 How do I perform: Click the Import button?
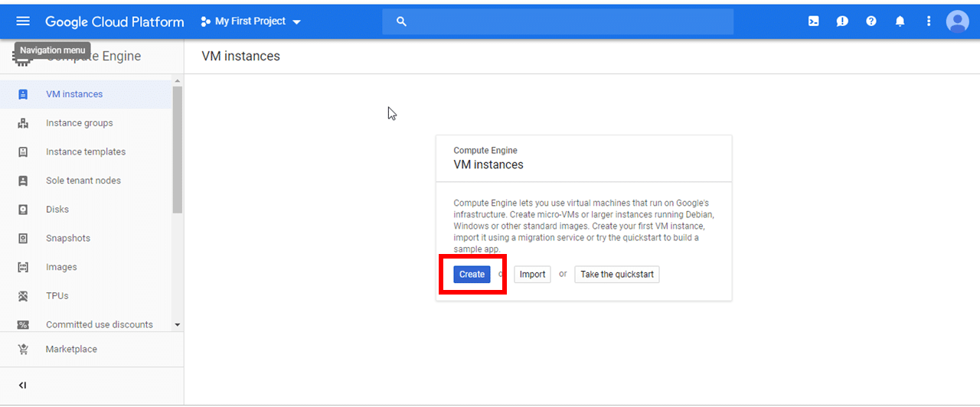[x=532, y=274]
